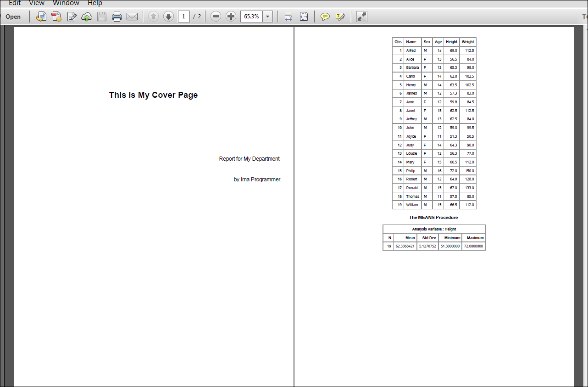Add a sticky note comment
Image resolution: width=588 pixels, height=387 pixels.
click(x=325, y=17)
